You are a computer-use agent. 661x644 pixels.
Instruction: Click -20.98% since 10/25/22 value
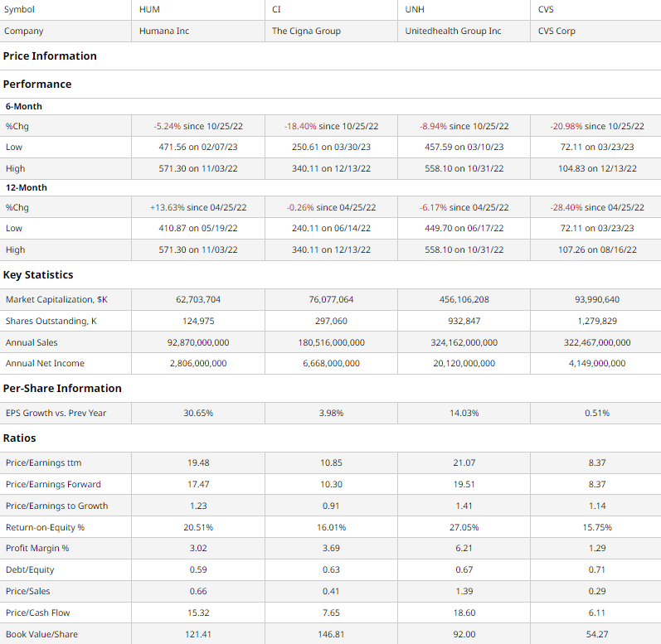(x=597, y=126)
